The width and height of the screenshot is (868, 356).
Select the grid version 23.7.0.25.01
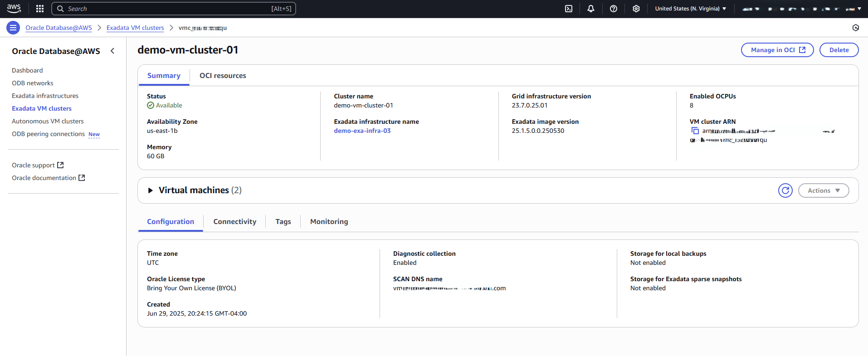tap(530, 105)
